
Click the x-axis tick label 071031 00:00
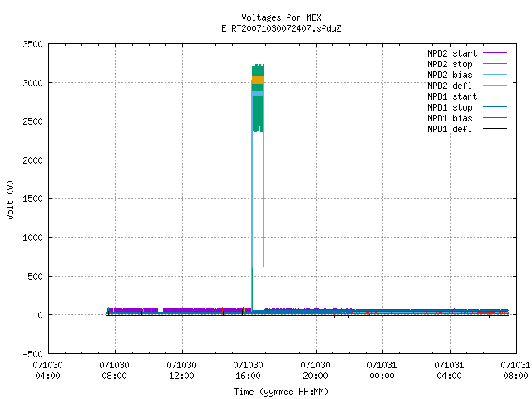382,371
